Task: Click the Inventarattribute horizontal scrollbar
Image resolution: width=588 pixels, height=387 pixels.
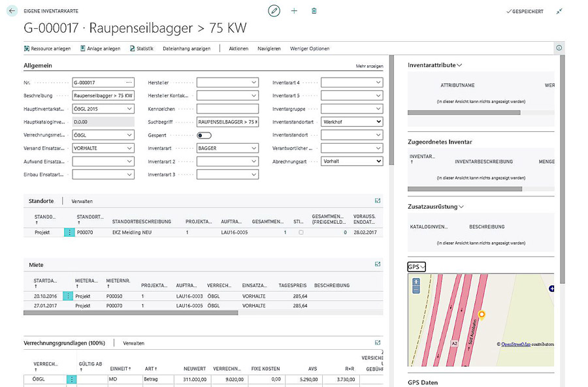Action: 464,112
